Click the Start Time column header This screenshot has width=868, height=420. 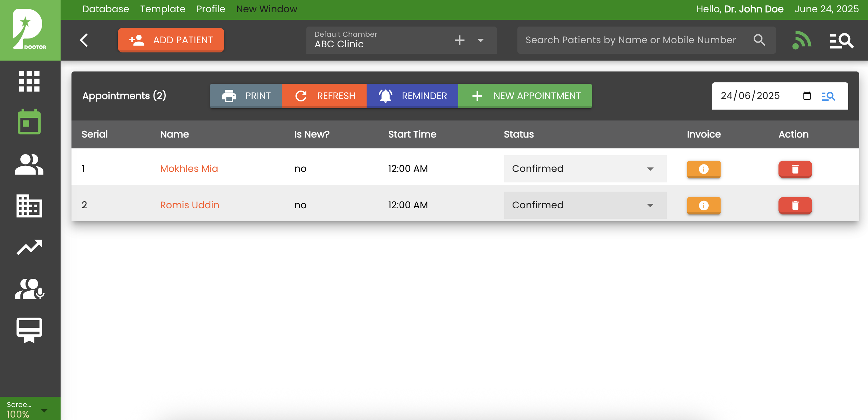[x=412, y=134]
